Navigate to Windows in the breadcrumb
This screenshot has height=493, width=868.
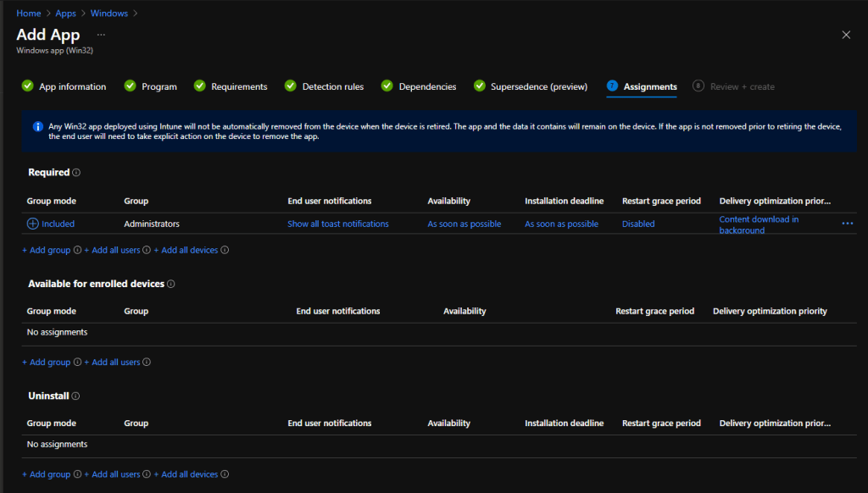[108, 14]
